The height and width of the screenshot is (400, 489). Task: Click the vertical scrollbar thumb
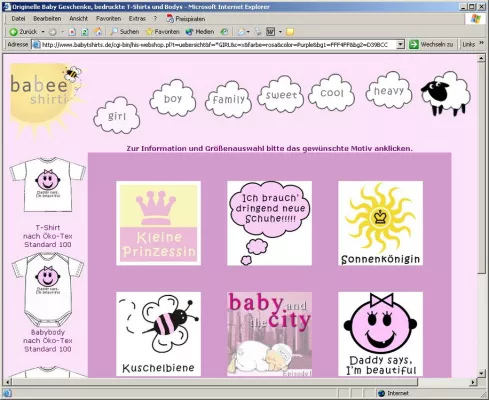(481, 168)
